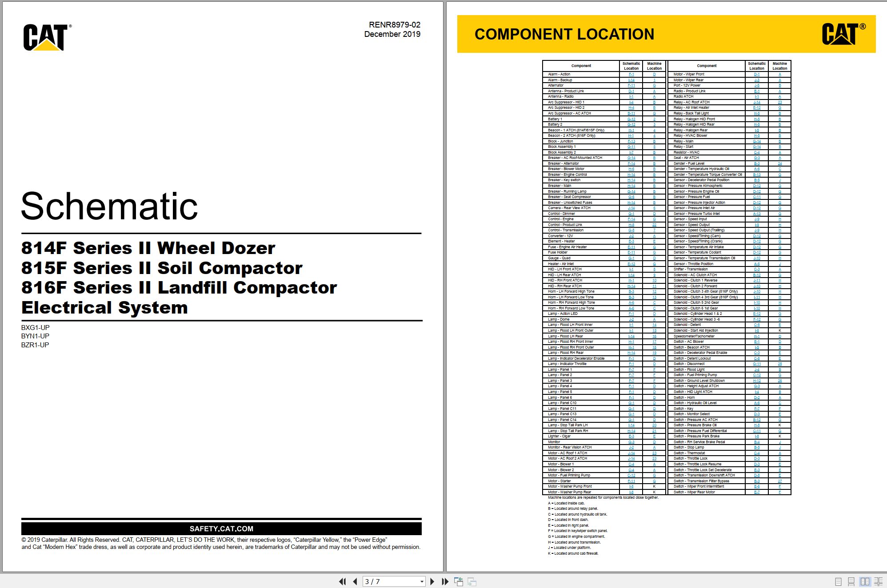
Task: Click footnote 'G = Located in engine compartment'
Action: [x=576, y=536]
